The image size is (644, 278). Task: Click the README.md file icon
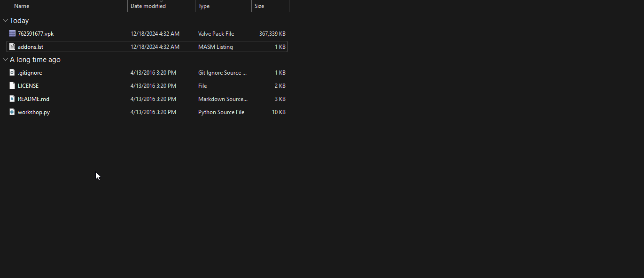click(12, 99)
